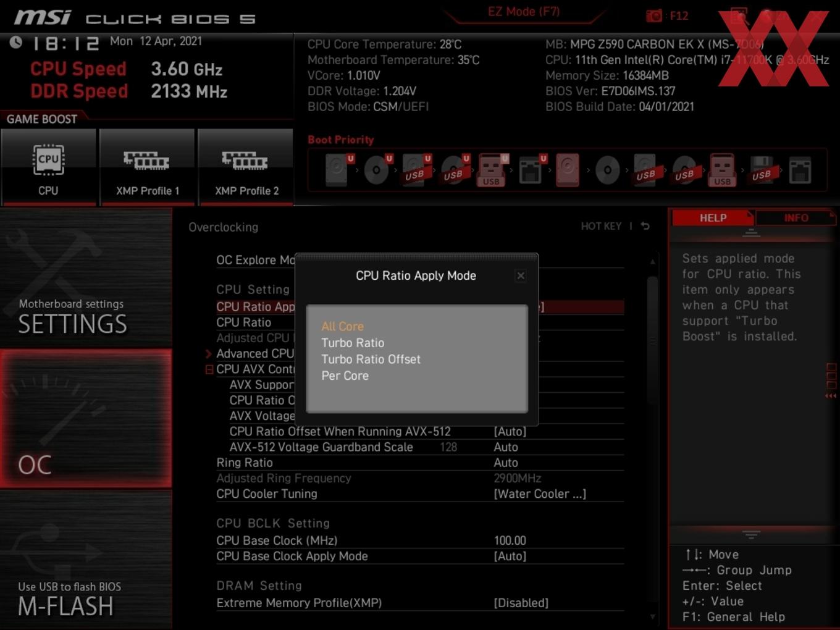Click the back arrow beside HOT KEY

645,226
